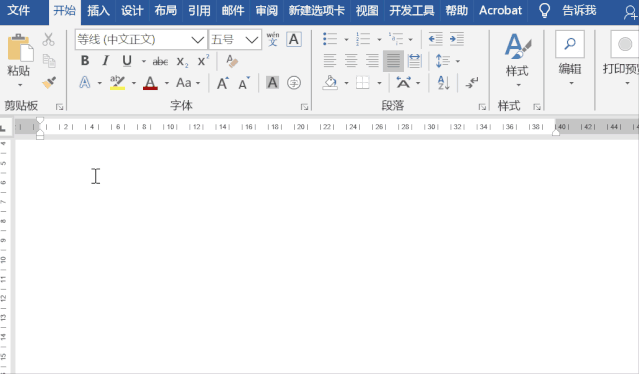The width and height of the screenshot is (639, 374).
Task: Click the Clear All Formatting eraser icon
Action: point(232,61)
